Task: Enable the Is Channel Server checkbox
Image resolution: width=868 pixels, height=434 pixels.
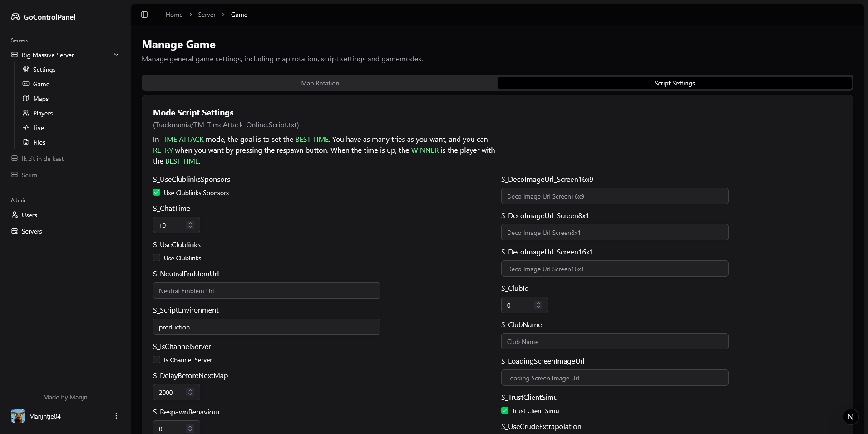Action: 157,359
